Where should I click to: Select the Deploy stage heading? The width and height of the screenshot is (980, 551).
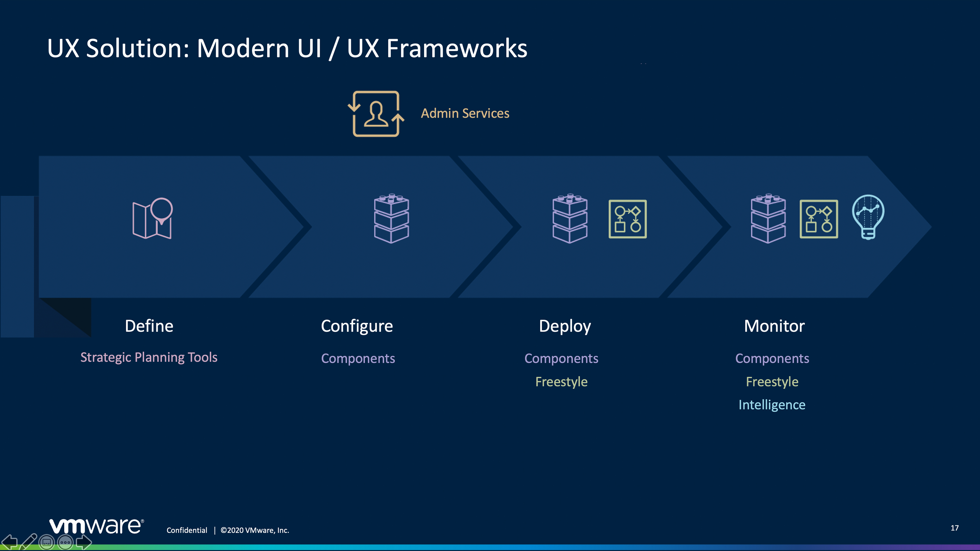(x=565, y=326)
